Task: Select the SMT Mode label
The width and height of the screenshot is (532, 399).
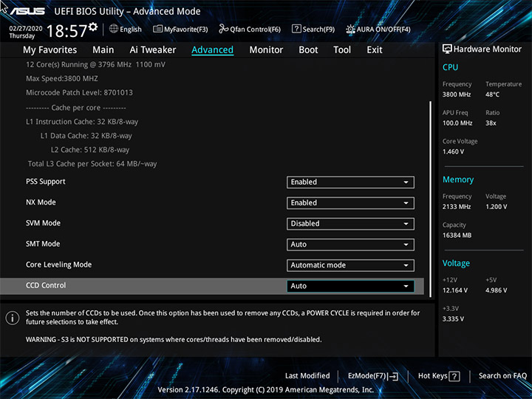Action: pyautogui.click(x=43, y=244)
